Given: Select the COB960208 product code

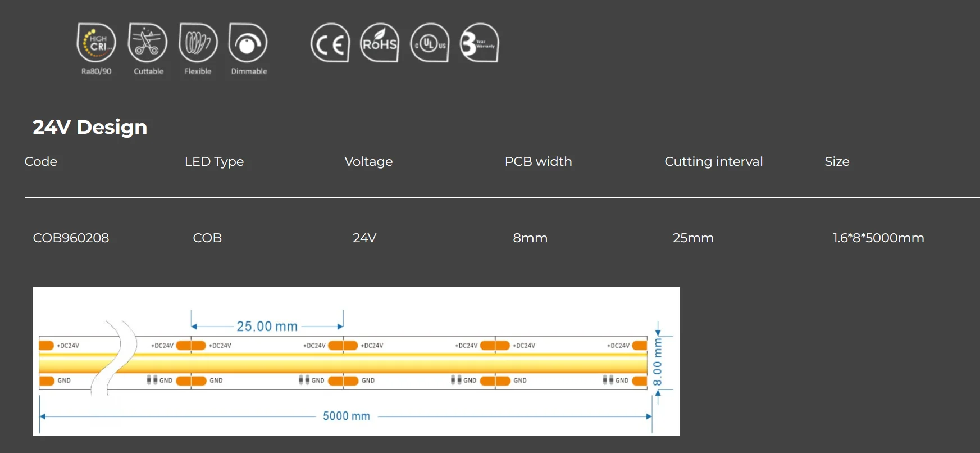Looking at the screenshot, I should (71, 238).
